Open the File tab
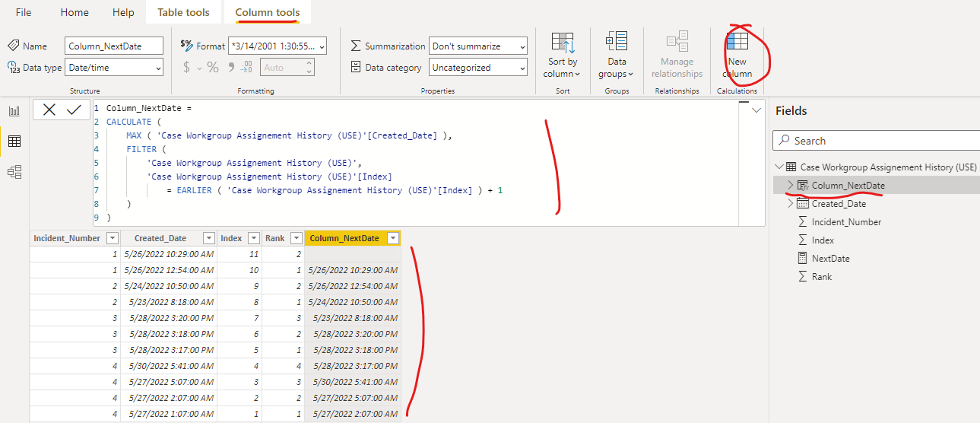The height and width of the screenshot is (423, 980). click(x=24, y=12)
